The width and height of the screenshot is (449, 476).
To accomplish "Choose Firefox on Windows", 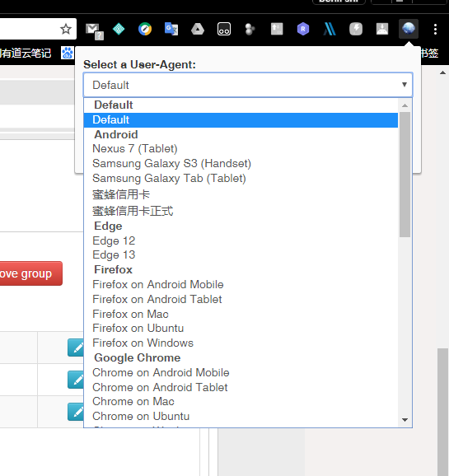I will (x=241, y=343).
